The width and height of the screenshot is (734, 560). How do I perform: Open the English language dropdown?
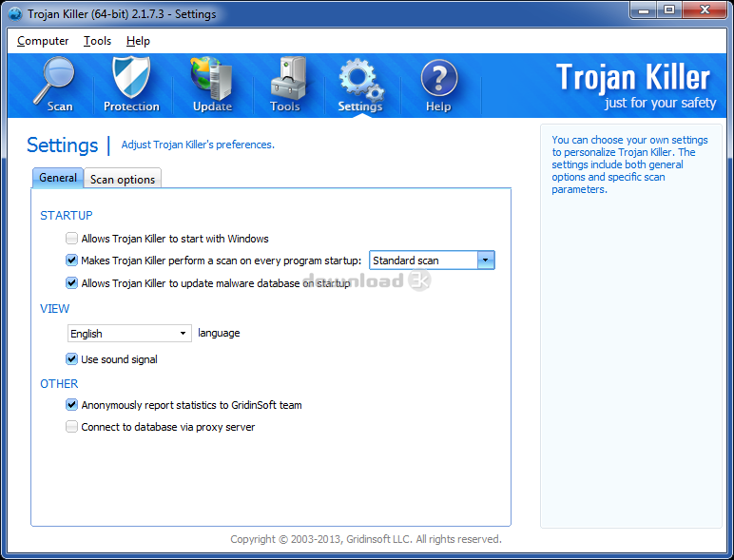(129, 334)
